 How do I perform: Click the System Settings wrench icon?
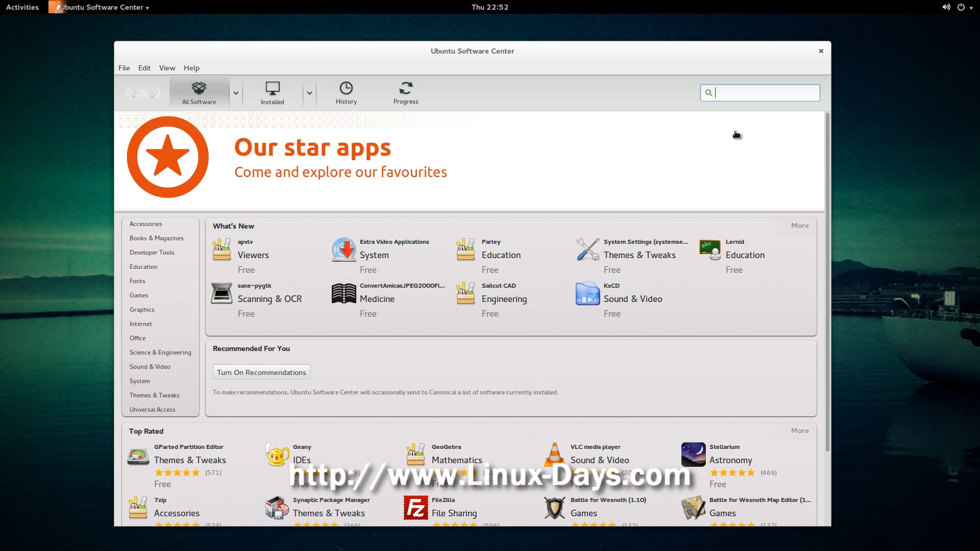(x=587, y=249)
